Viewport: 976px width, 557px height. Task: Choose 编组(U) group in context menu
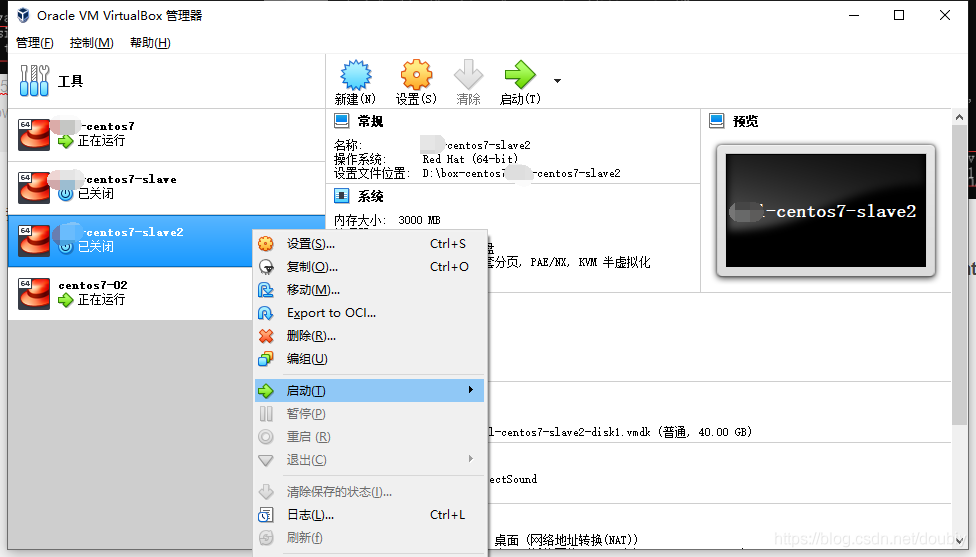coord(369,359)
